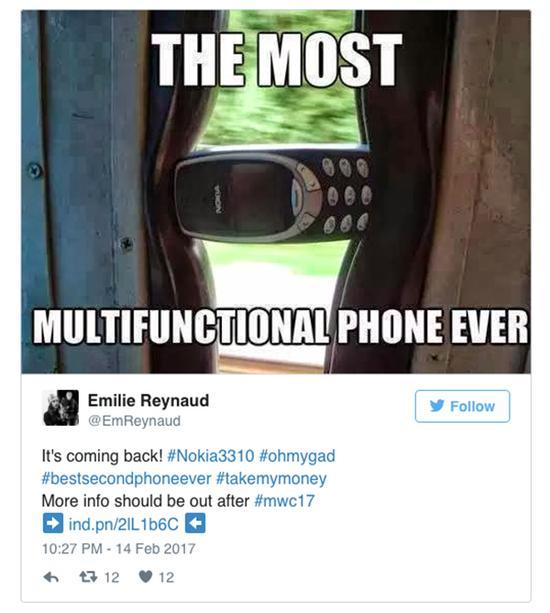The image size is (550, 613).
Task: Click the Emilie Reynaud display name
Action: tap(149, 400)
